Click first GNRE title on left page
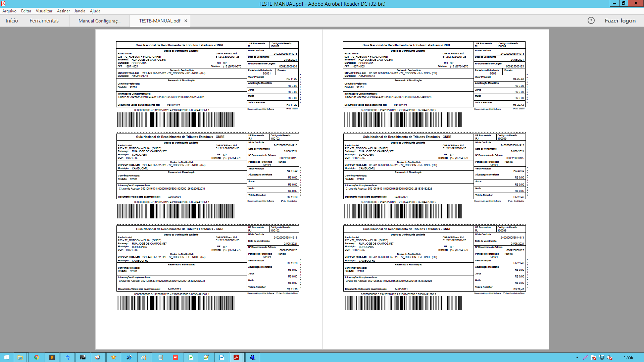The width and height of the screenshot is (644, 362). [x=180, y=45]
